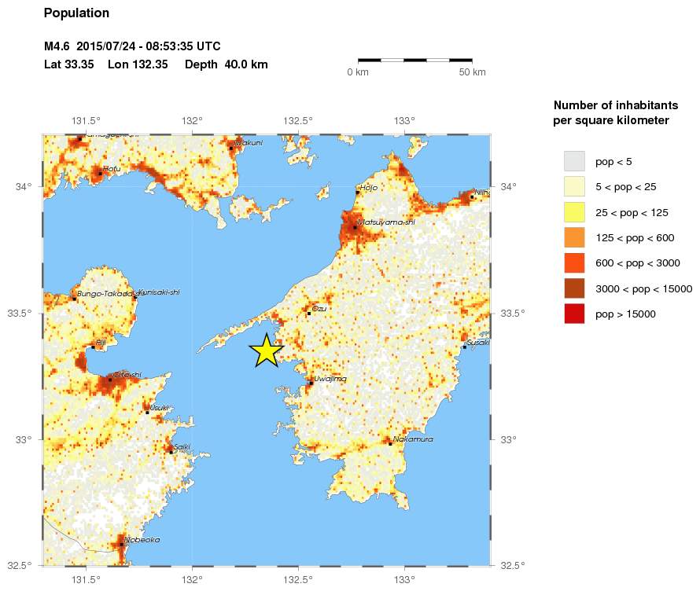Click the Nakamura city marker
The image size is (700, 591).
[390, 443]
